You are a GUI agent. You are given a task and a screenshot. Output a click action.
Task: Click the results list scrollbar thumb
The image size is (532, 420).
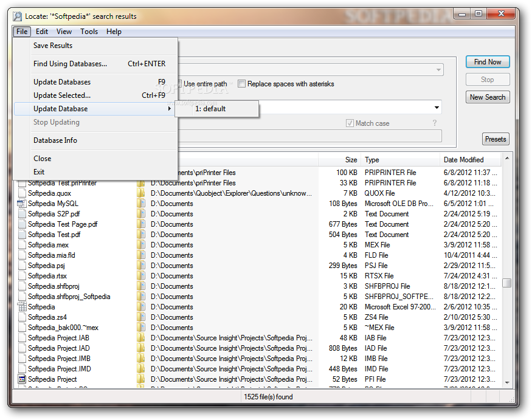pos(507,283)
